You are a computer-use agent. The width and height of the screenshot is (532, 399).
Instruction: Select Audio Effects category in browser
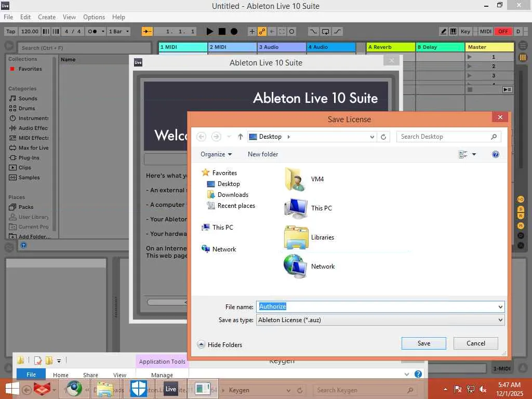click(x=33, y=128)
